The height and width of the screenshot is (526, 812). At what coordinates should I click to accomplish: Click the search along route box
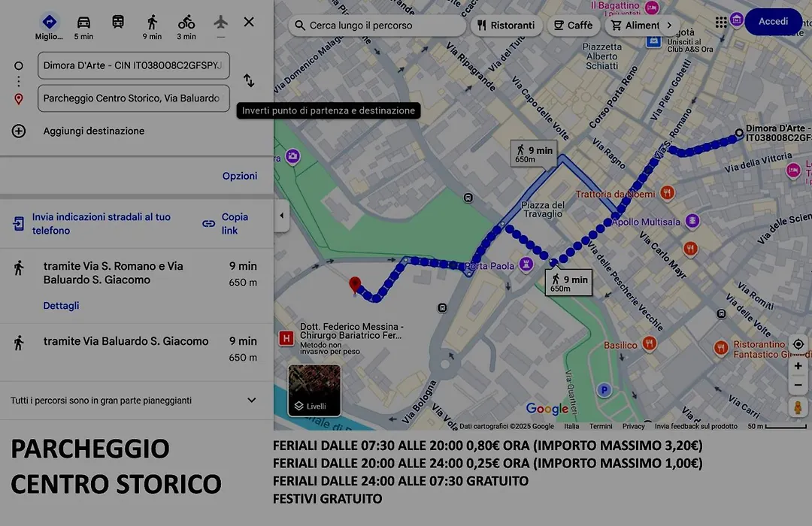tap(377, 25)
